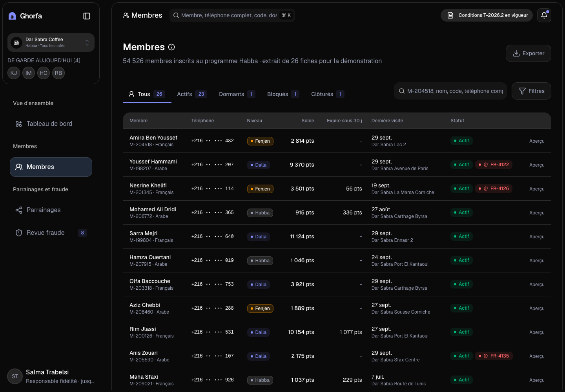Switch to the Bloqués tab
This screenshot has height=392, width=565.
click(x=283, y=94)
